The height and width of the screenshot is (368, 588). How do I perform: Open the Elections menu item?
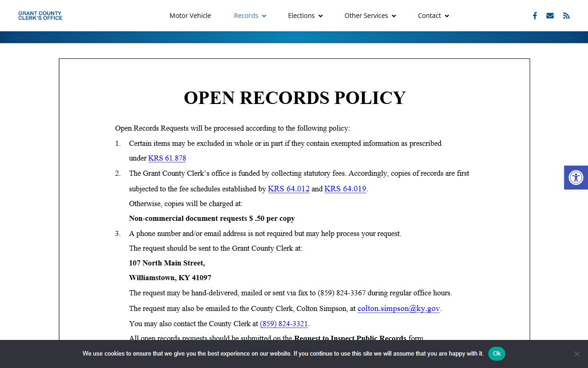pos(301,16)
